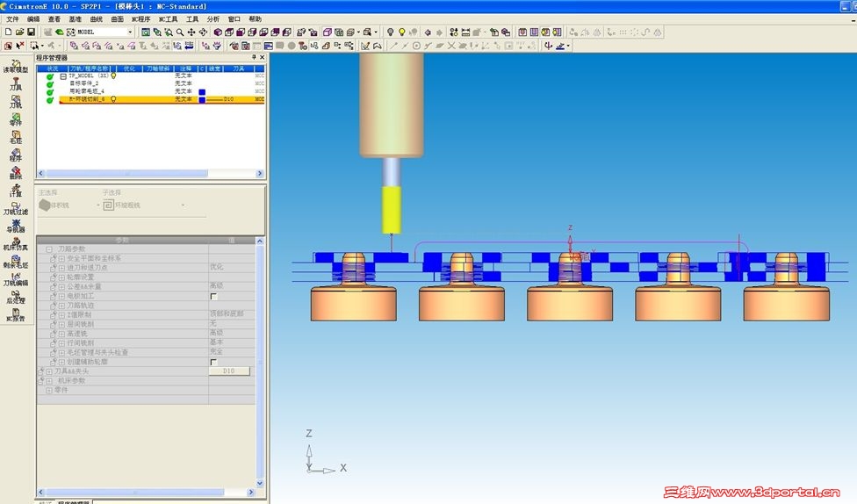Collapse the TP_MODEL tree node

pos(63,76)
